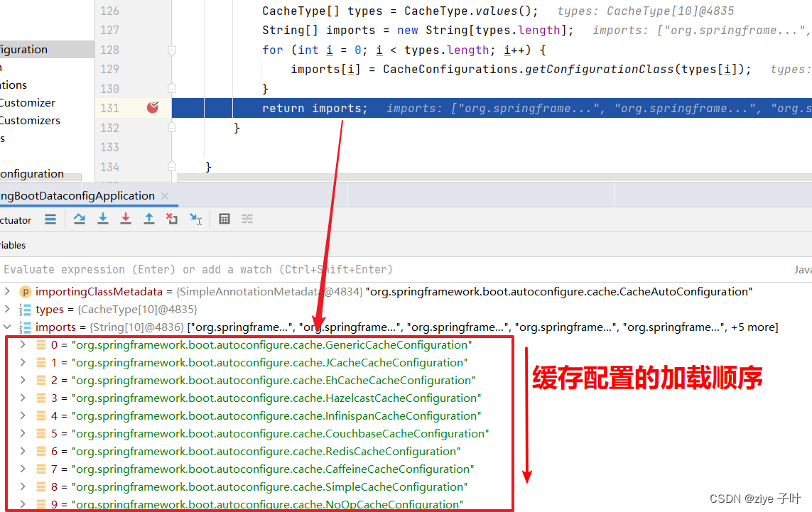Click the Evaluate expression input field

pos(394,269)
